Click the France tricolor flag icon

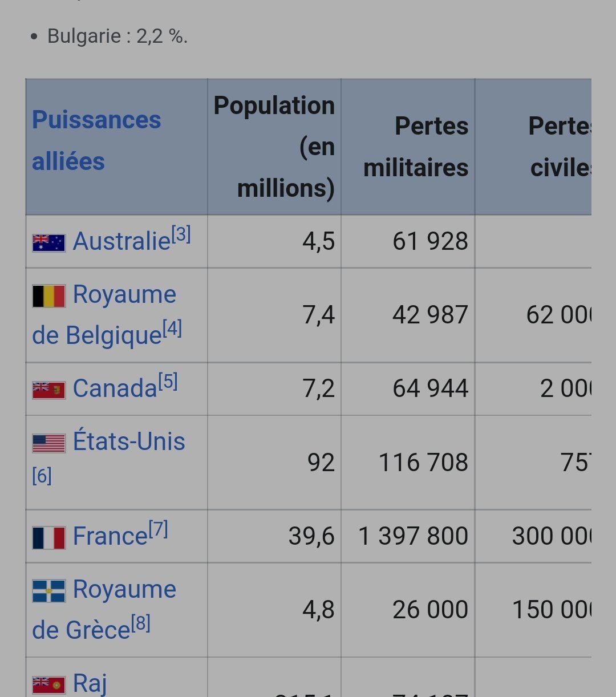(x=48, y=538)
